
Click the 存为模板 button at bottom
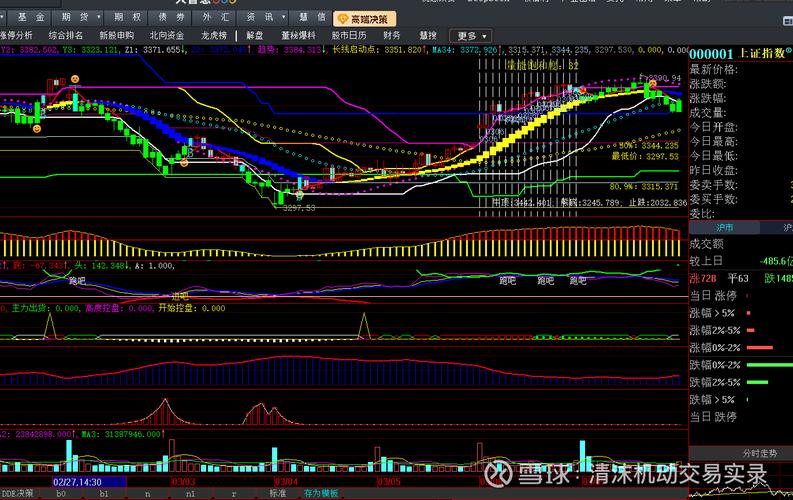pos(322,493)
